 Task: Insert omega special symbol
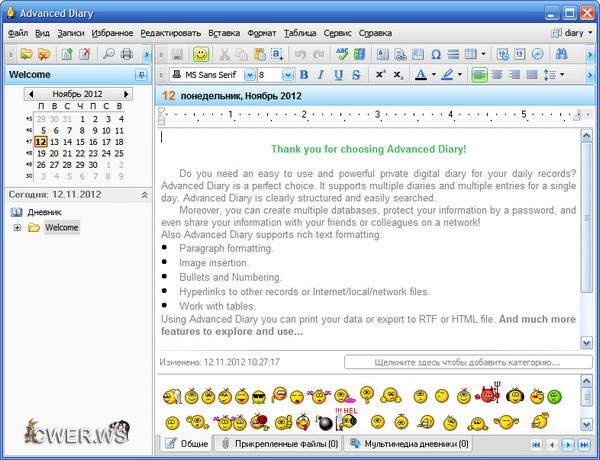click(x=435, y=53)
